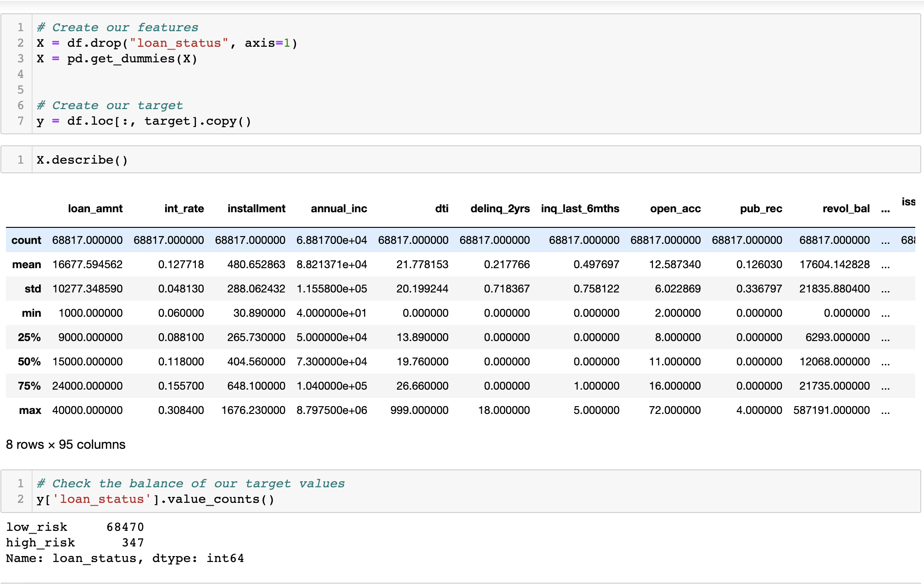Viewport: 924px width, 584px height.
Task: Select the low_risk output value 68470
Action: pos(125,527)
